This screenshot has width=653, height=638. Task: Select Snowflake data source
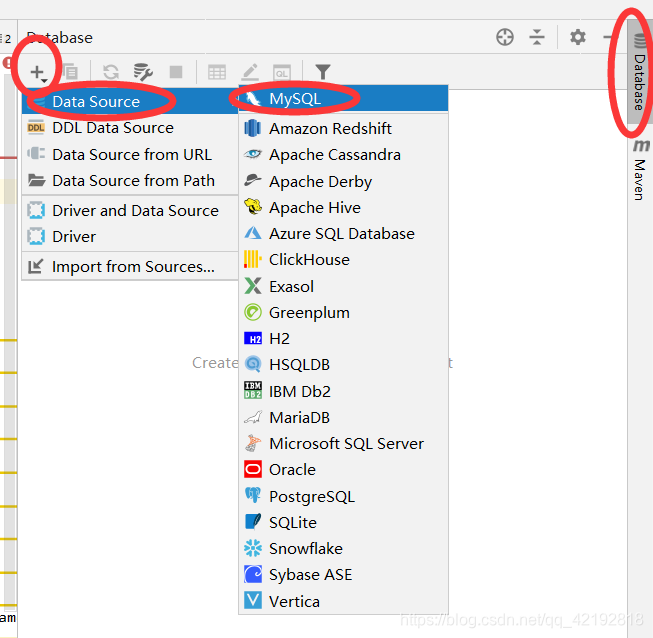tap(344, 548)
